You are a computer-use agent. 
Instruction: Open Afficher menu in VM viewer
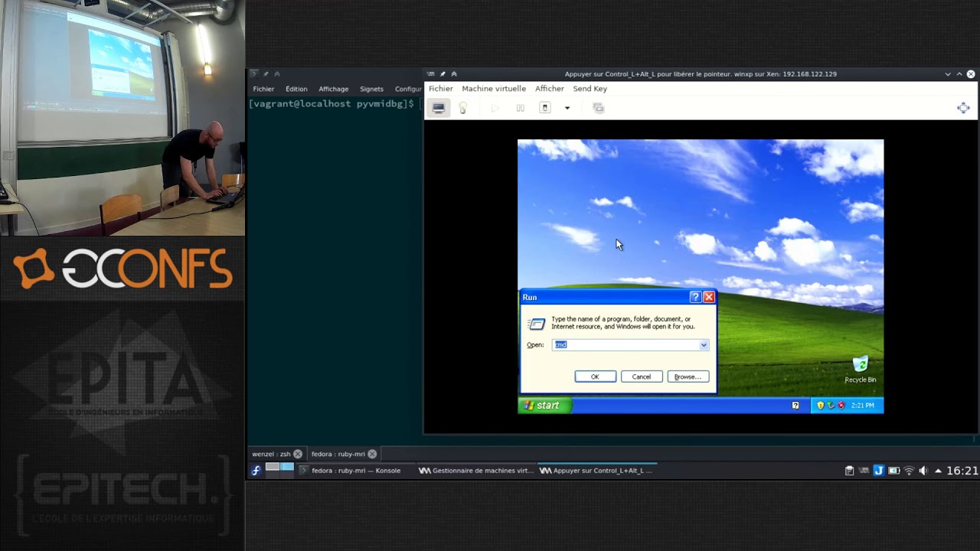pos(550,89)
